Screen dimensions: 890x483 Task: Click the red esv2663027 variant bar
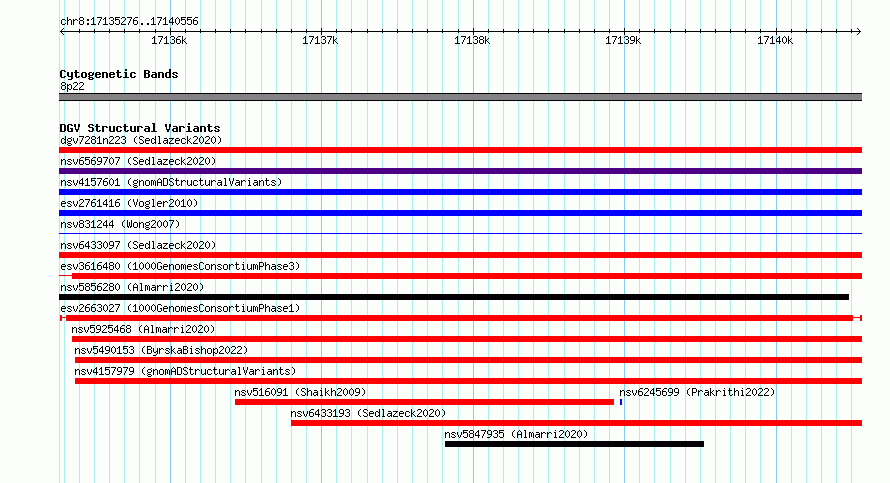coord(459,318)
